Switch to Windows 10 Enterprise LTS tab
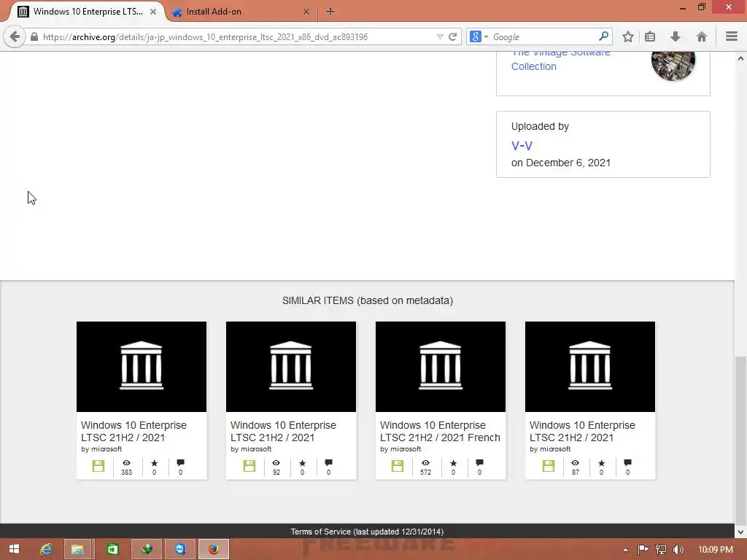This screenshot has height=560, width=747. pos(87,12)
